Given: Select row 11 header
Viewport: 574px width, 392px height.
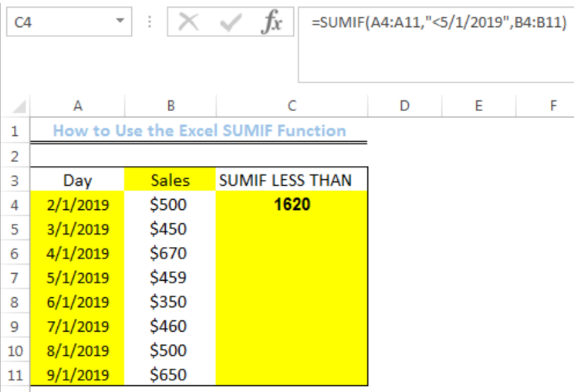Looking at the screenshot, I should [x=15, y=375].
